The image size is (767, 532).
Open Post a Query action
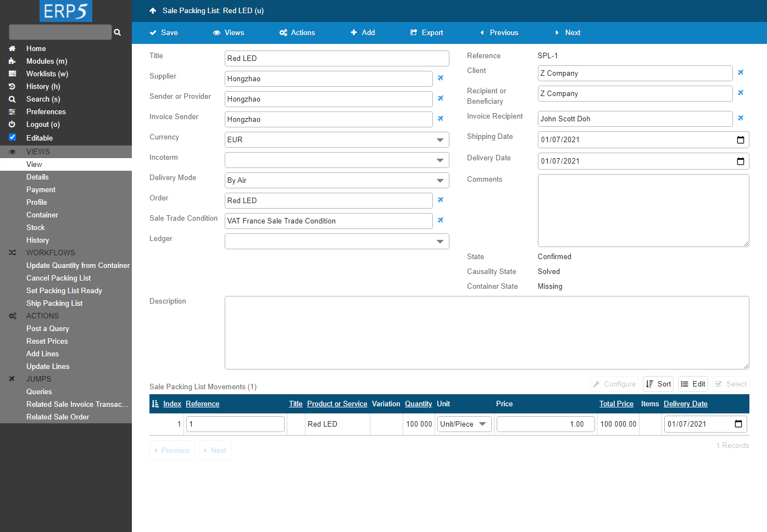pos(48,328)
